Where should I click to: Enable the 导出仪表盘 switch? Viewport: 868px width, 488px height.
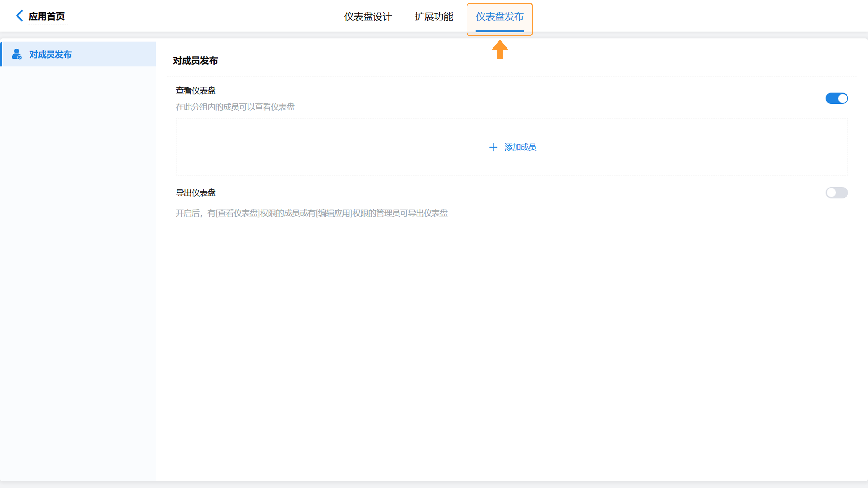tap(837, 193)
